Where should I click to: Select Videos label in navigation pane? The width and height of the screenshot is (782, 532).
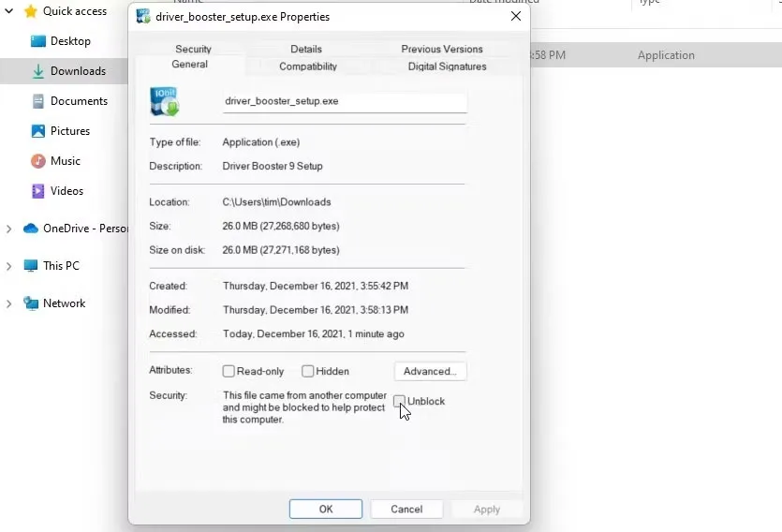pyautogui.click(x=66, y=190)
